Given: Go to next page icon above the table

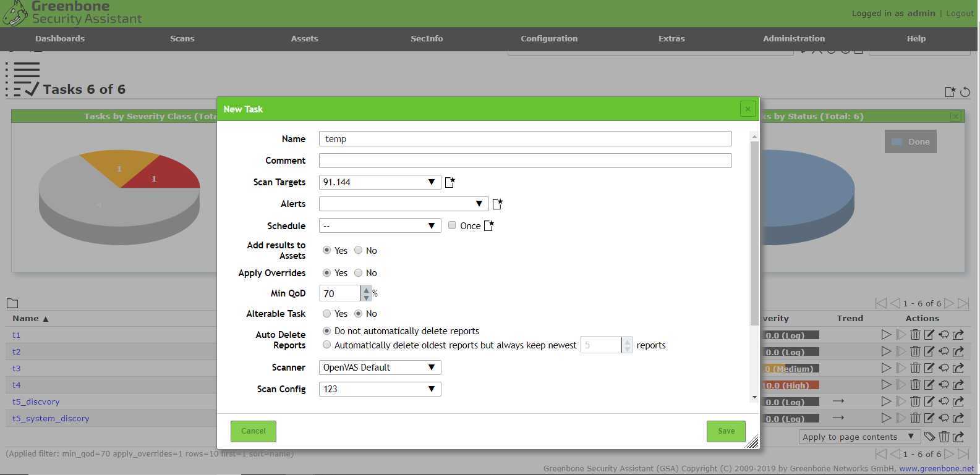Looking at the screenshot, I should (949, 303).
